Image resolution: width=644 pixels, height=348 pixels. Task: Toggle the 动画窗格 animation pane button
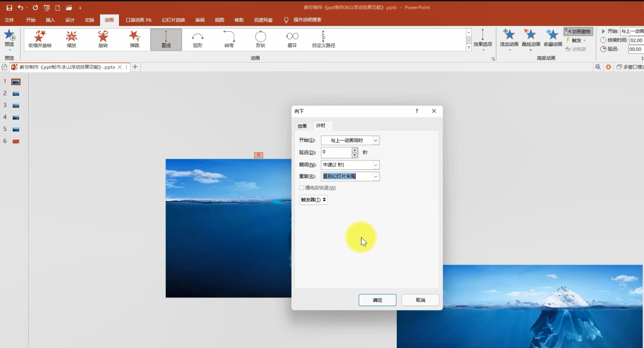[578, 31]
